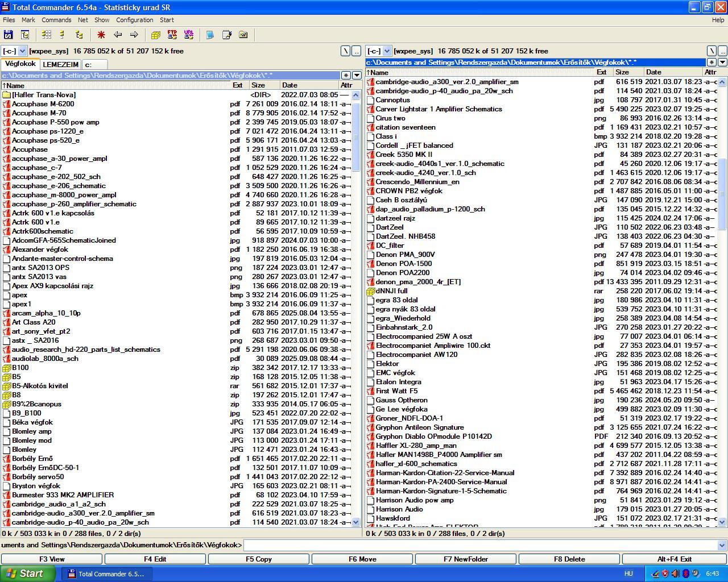Screen dimensions: 728x582
Task: Select the B9%2Bcanopus zip archive
Action: (x=176, y=404)
